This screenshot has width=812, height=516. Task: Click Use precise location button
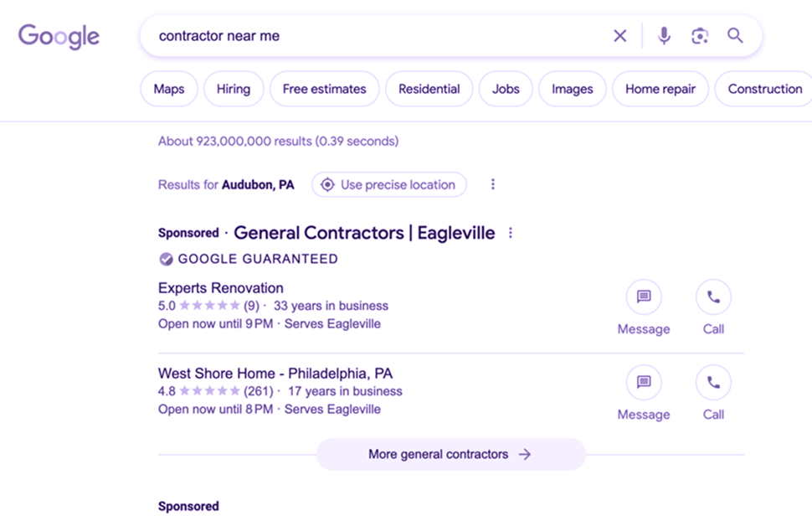[x=388, y=184]
